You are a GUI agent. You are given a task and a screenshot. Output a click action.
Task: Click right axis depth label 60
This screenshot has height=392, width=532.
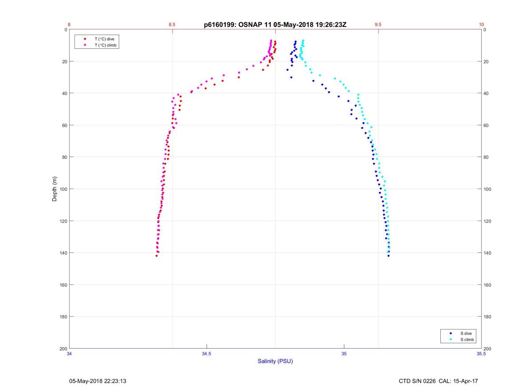[x=486, y=125]
